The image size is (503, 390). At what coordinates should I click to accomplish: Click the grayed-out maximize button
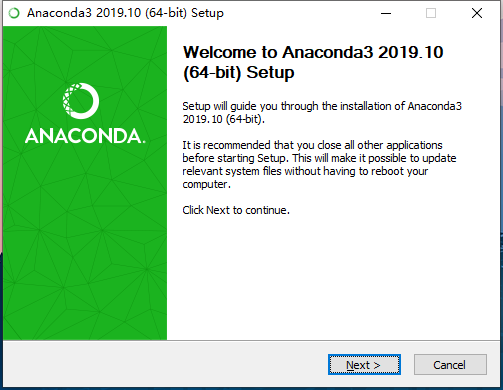pos(431,13)
